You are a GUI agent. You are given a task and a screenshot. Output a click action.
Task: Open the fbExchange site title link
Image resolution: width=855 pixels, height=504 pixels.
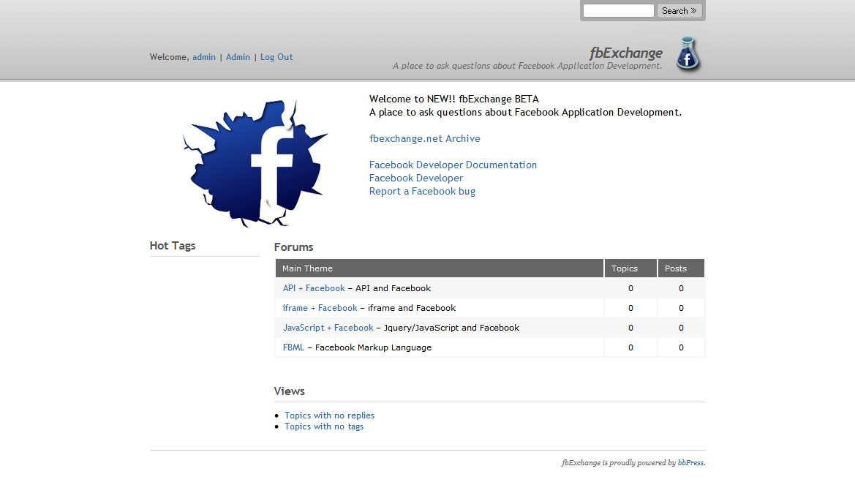coord(626,53)
